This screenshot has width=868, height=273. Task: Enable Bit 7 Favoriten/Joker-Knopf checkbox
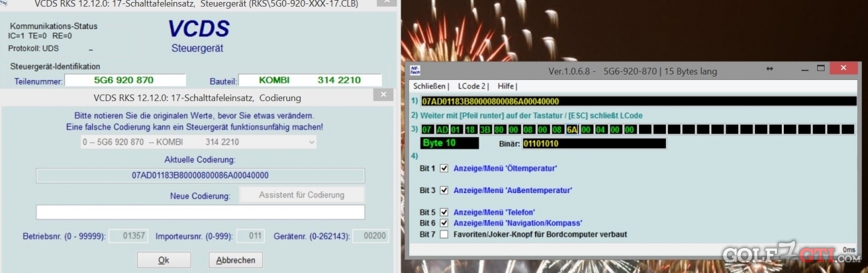pos(444,234)
